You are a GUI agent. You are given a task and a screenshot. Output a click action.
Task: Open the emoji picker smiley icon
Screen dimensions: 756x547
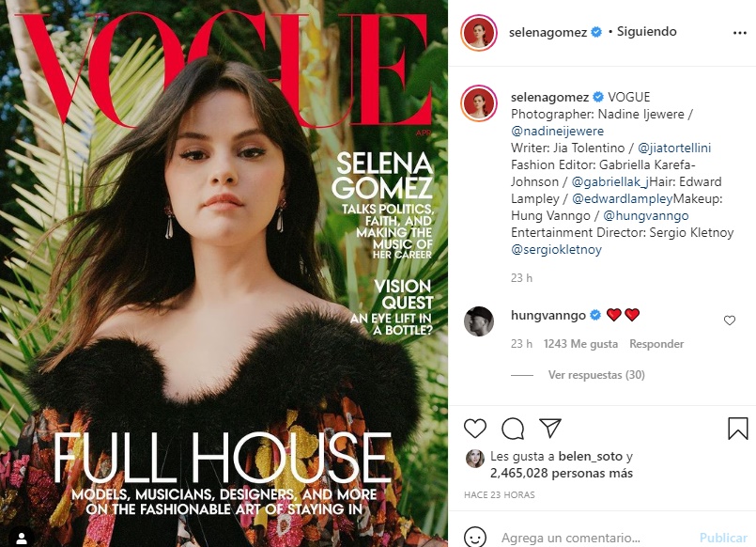tap(475, 537)
